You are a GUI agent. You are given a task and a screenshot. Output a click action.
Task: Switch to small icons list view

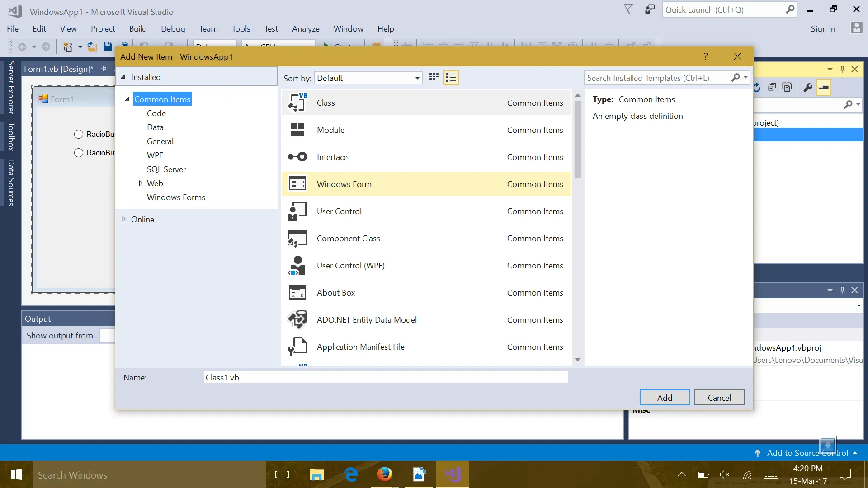pos(451,78)
